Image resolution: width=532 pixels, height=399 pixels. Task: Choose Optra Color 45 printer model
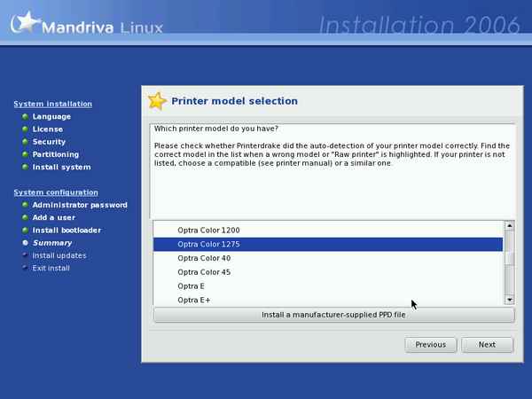[328, 272]
